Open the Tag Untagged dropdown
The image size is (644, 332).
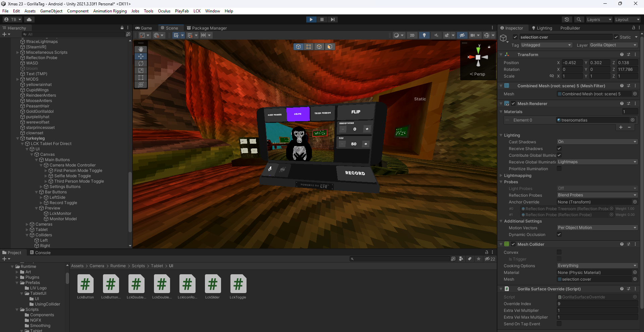(546, 45)
